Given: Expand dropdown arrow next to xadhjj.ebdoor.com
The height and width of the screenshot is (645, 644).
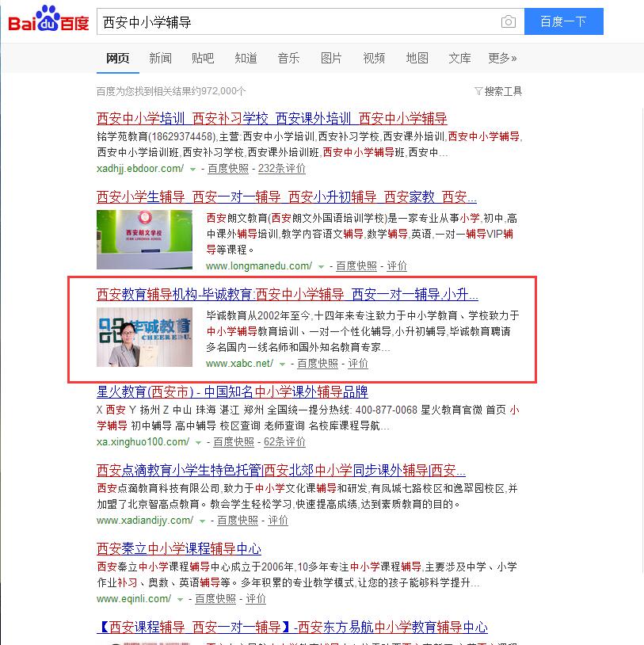Looking at the screenshot, I should pyautogui.click(x=192, y=169).
